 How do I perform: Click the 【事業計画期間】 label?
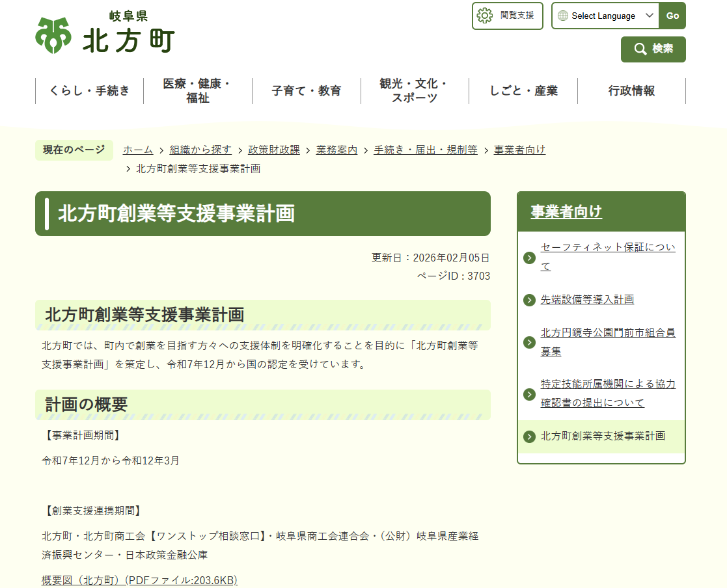[83, 436]
